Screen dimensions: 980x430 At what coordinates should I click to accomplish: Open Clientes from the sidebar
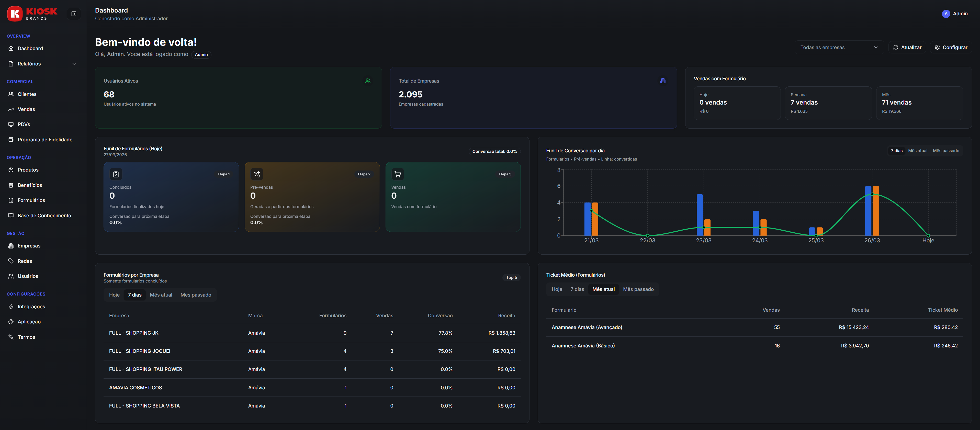click(x=27, y=94)
